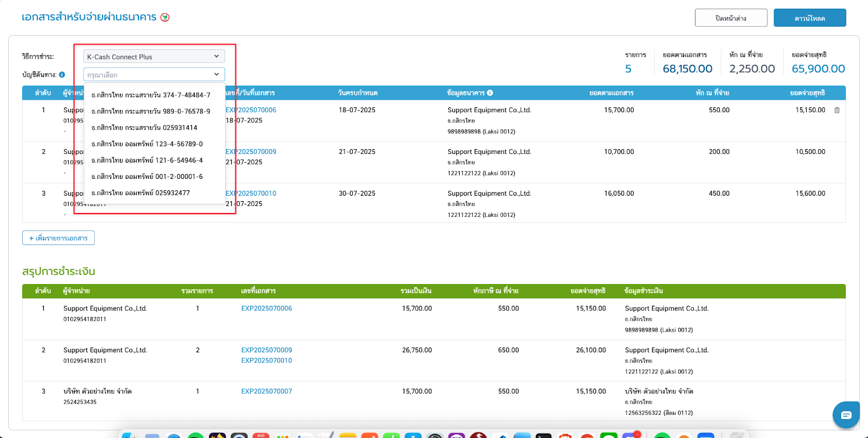The width and height of the screenshot is (868, 438).
Task: Open EXP2025070007 link in payment summary
Action: (x=266, y=391)
